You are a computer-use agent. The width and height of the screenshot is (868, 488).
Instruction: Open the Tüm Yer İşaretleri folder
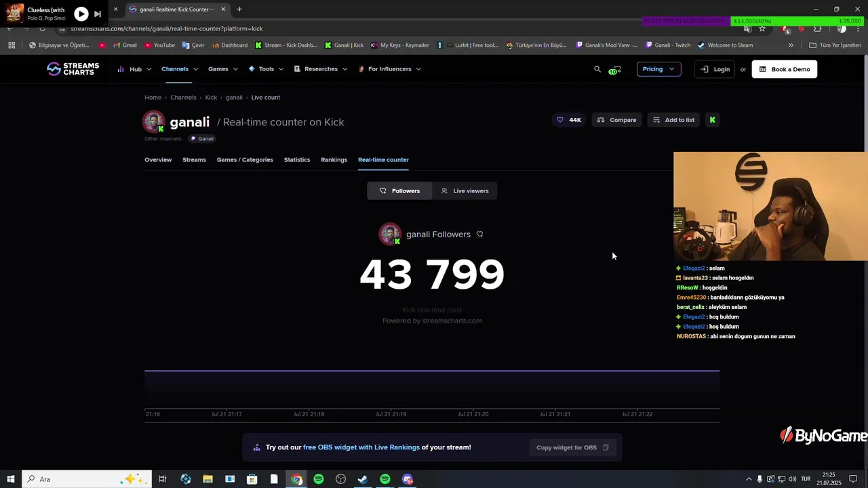click(835, 45)
